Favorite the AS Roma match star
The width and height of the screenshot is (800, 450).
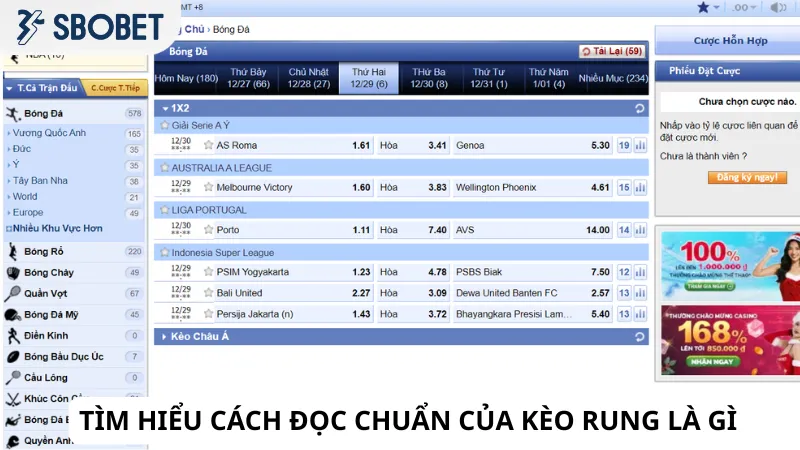point(208,145)
